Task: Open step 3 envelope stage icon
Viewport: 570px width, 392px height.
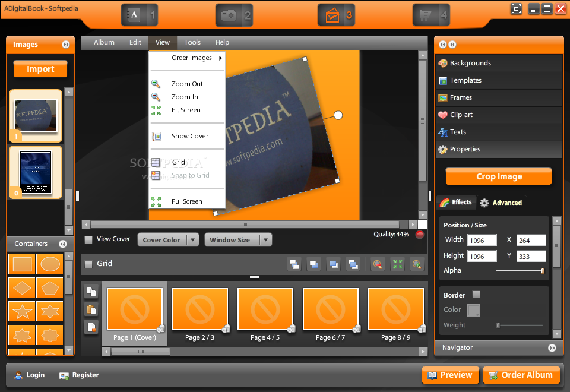Action: pos(336,15)
